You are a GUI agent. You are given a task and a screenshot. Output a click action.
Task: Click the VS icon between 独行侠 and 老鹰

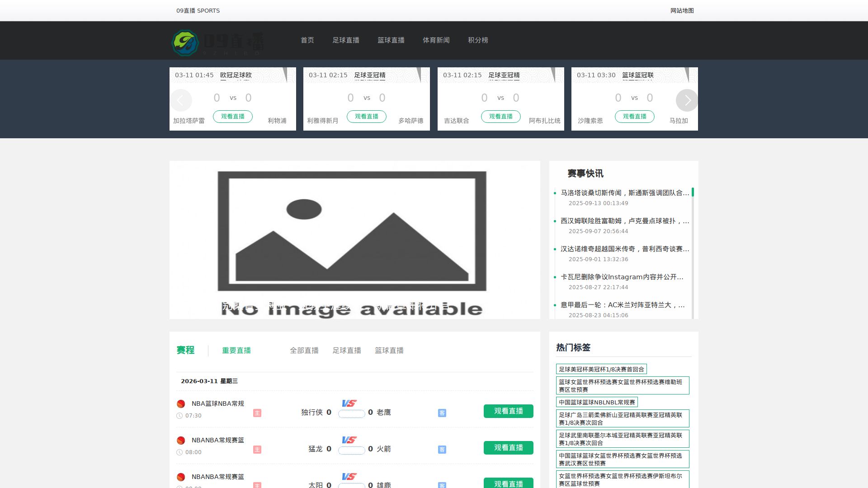click(349, 404)
